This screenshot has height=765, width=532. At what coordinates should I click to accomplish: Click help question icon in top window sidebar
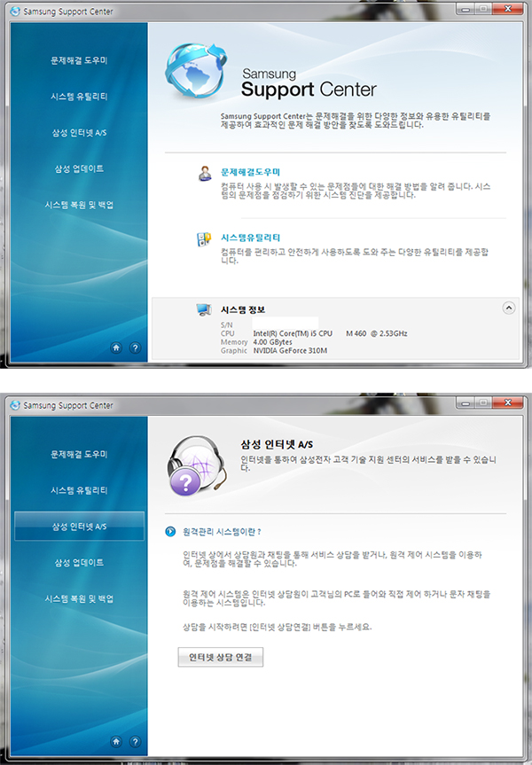pos(135,347)
